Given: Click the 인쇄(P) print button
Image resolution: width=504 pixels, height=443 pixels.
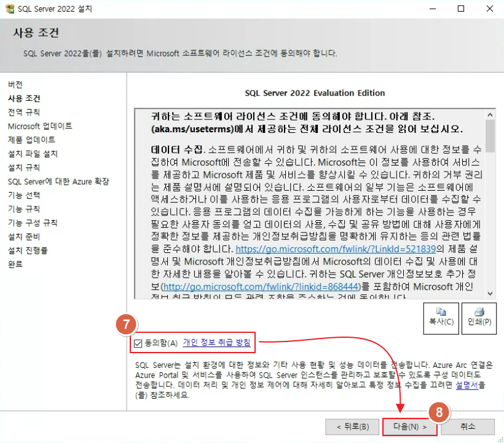Looking at the screenshot, I should (x=479, y=318).
